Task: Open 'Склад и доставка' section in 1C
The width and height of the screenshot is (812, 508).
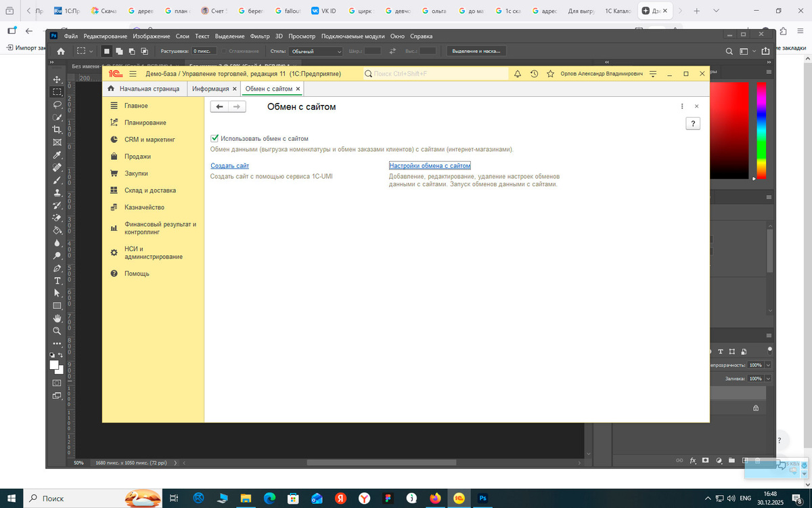Action: tap(150, 190)
